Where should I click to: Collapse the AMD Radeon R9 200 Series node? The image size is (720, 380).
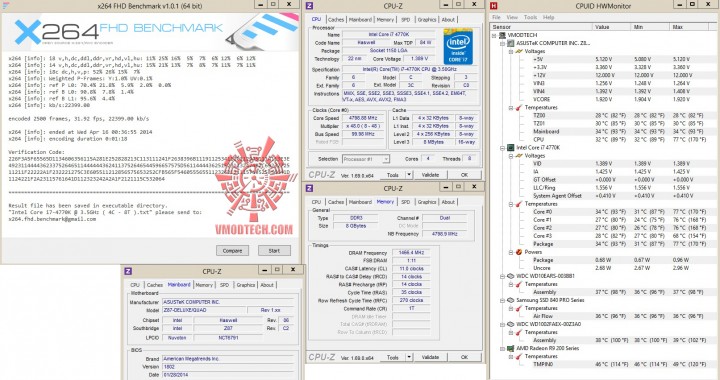coord(502,348)
